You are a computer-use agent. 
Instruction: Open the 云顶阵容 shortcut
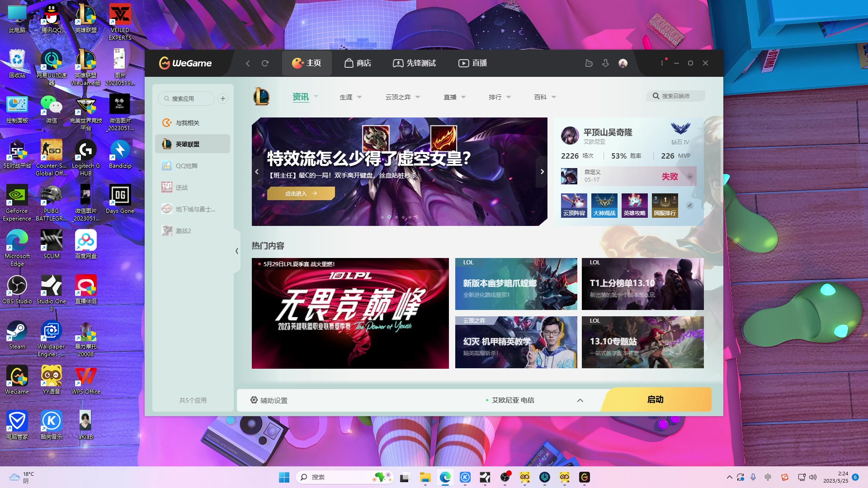(574, 206)
